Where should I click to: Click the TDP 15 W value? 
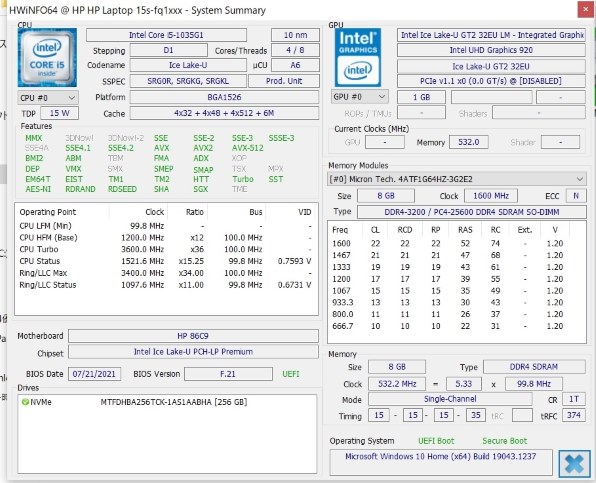click(59, 113)
